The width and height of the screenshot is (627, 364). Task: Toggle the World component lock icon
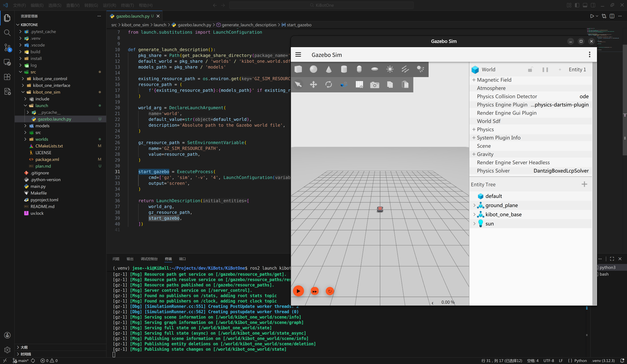click(x=530, y=70)
